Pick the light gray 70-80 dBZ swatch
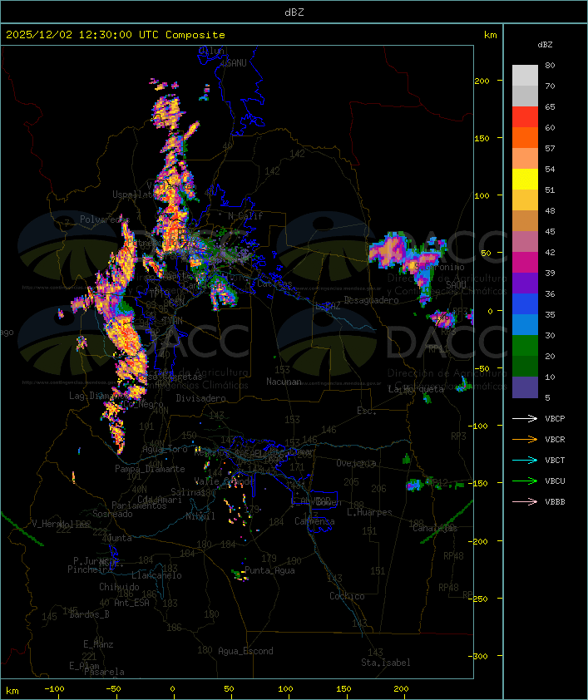Screen dimensions: 588x700 click(x=525, y=75)
